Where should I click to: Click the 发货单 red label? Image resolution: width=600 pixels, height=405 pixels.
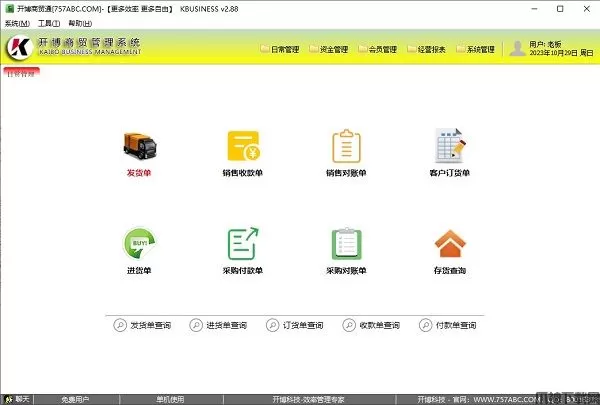(x=139, y=173)
